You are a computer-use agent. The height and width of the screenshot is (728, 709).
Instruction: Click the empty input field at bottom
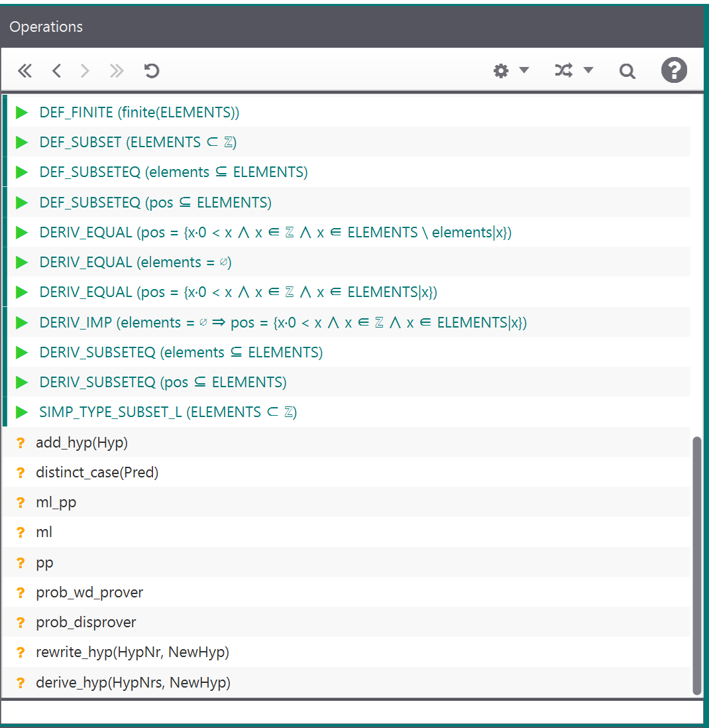351,712
